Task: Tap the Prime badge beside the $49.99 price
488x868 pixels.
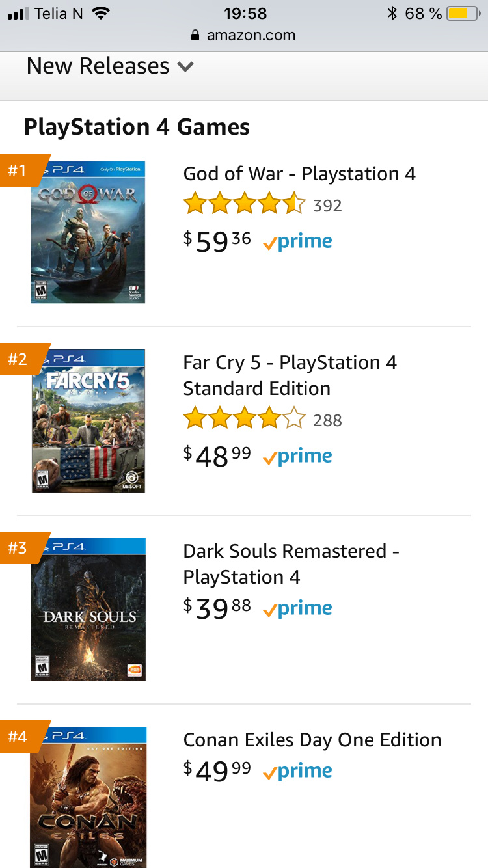Action: click(297, 772)
